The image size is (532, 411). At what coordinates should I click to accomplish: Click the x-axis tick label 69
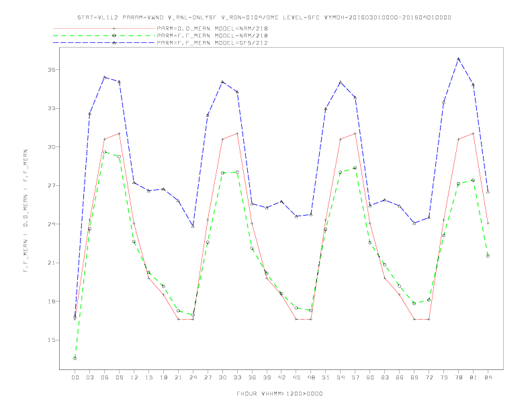pos(414,377)
